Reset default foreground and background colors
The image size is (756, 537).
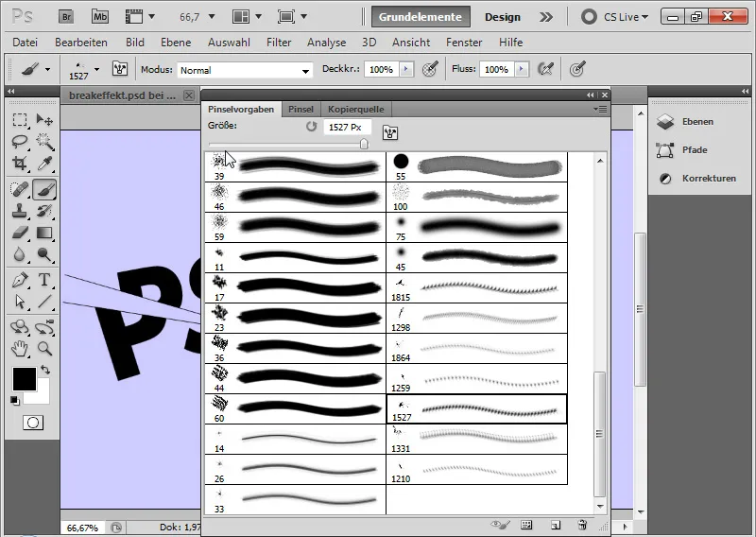(15, 401)
